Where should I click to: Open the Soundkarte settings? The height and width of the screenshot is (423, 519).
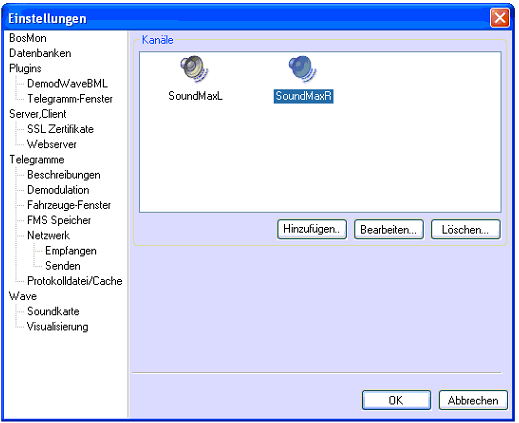tap(53, 311)
